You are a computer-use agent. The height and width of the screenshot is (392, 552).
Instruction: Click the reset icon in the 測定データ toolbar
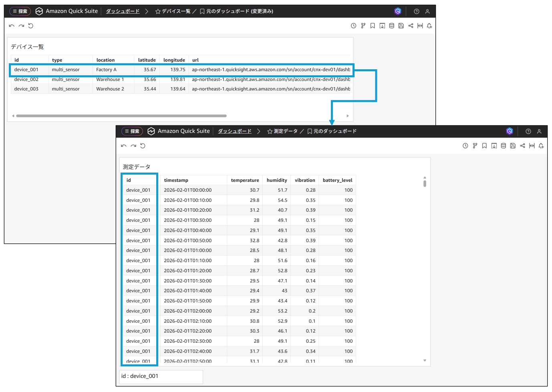tap(143, 146)
